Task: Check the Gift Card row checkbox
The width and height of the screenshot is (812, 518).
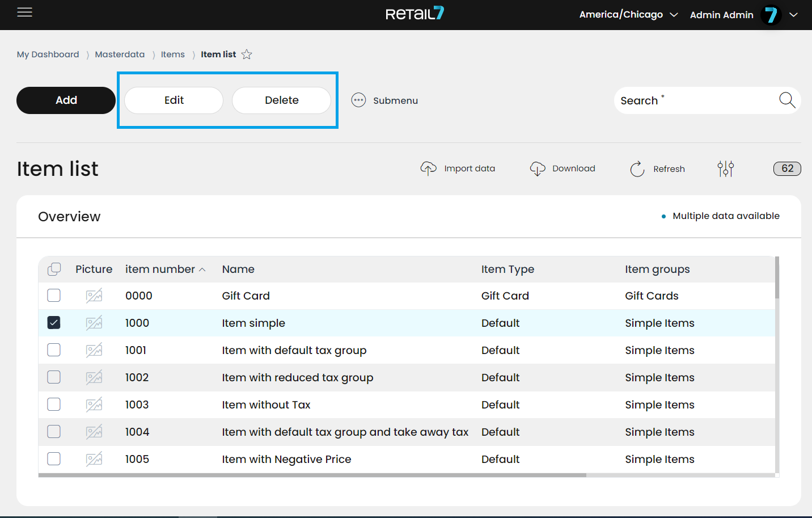Action: click(54, 295)
